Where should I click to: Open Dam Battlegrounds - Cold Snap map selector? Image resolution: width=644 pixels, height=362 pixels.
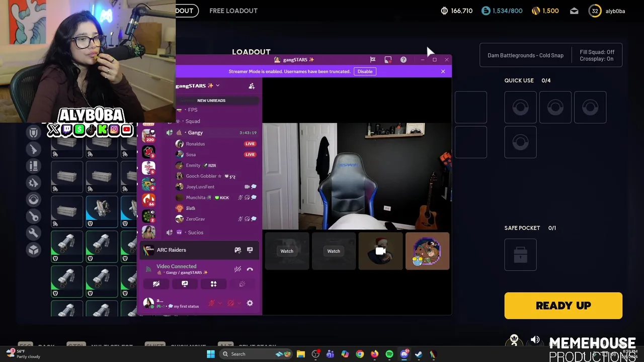525,55
